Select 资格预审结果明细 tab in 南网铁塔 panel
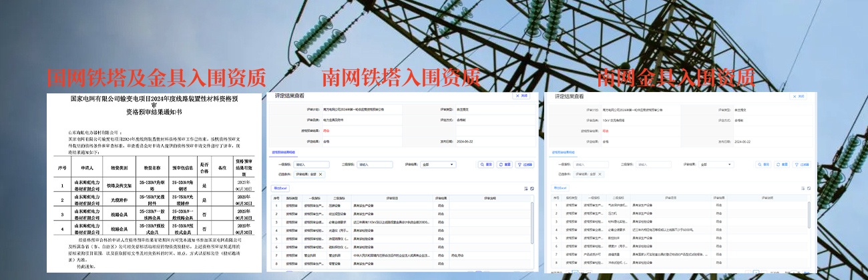868x280 pixels. [x=285, y=153]
